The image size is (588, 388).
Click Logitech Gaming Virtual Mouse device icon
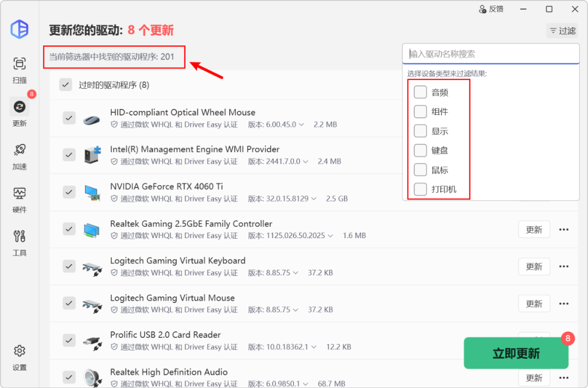pyautogui.click(x=92, y=306)
